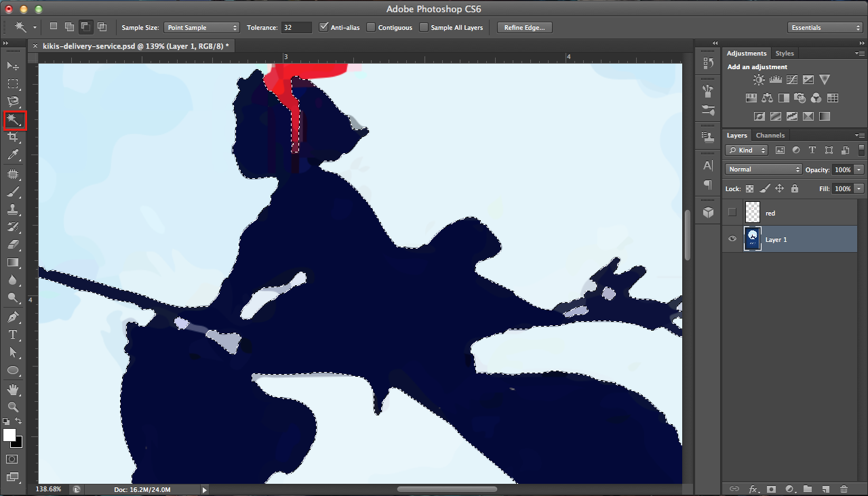Click the horizontal scrollbar thumb
868x496 pixels.
pos(447,489)
